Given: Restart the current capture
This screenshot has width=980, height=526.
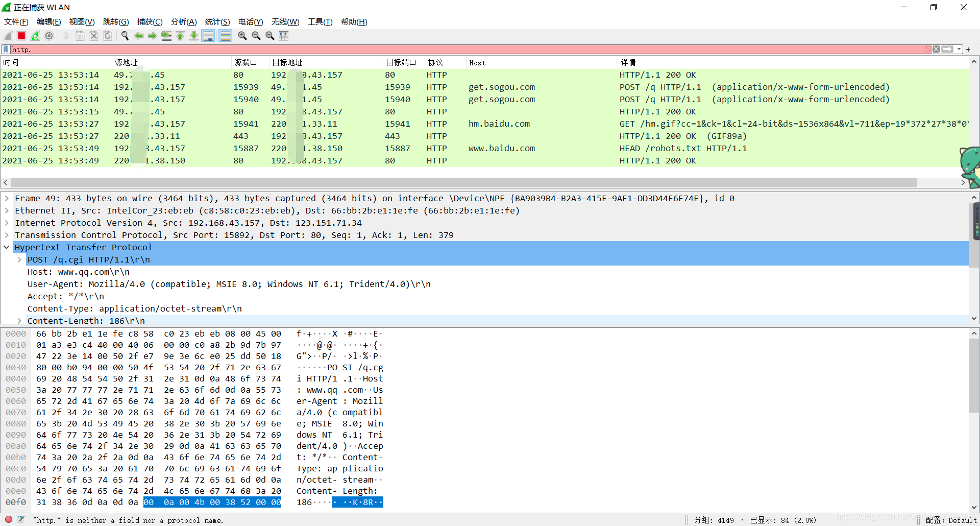Looking at the screenshot, I should 35,36.
